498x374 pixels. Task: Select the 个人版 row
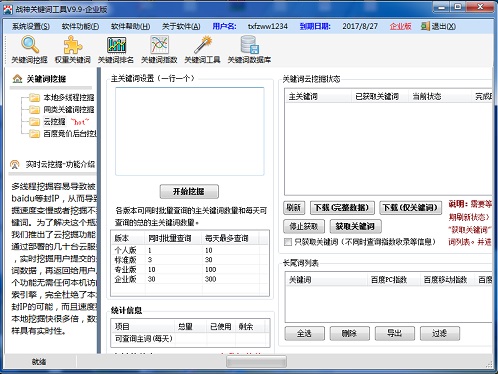(x=190, y=250)
